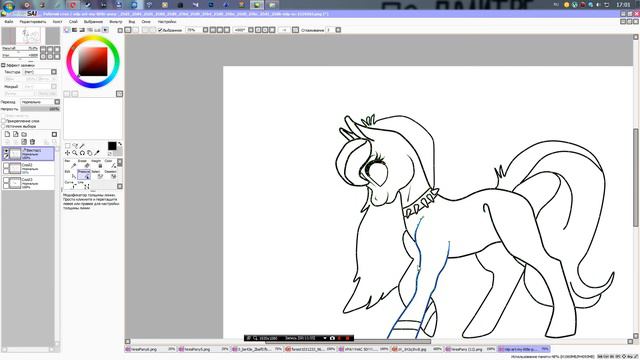
Task: Click the black foreground color swatch
Action: 112,146
